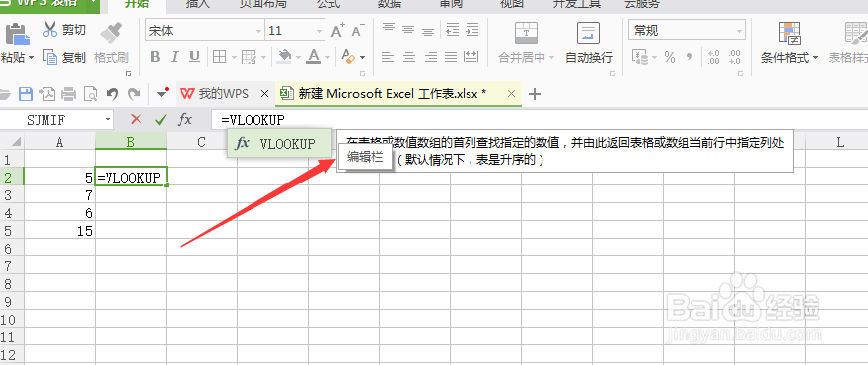Increase font size with A+ icon
Viewport: 868px width, 365px height.
[337, 31]
